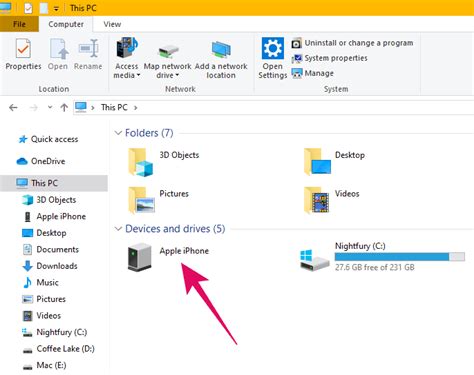This screenshot has height=375, width=474.
Task: Select the Nightfury (C:) drive
Action: point(382,257)
